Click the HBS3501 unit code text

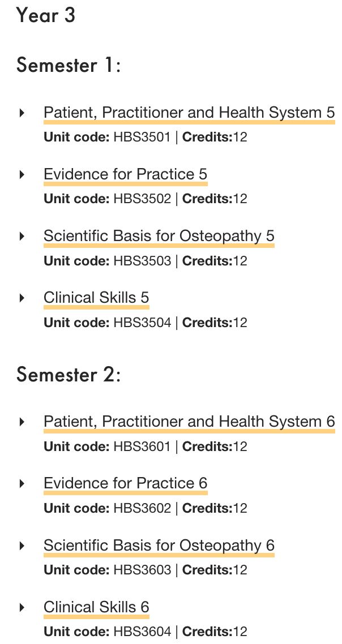tap(142, 137)
